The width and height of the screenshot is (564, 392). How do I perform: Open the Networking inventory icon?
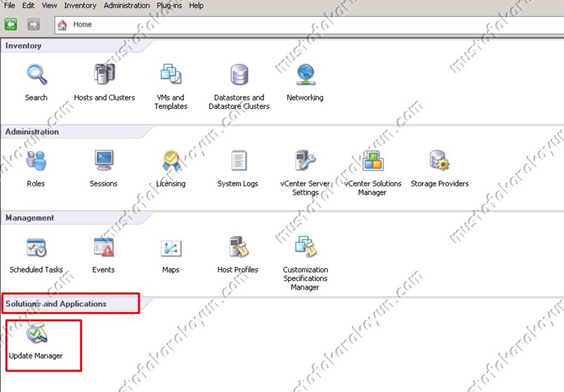pos(306,74)
